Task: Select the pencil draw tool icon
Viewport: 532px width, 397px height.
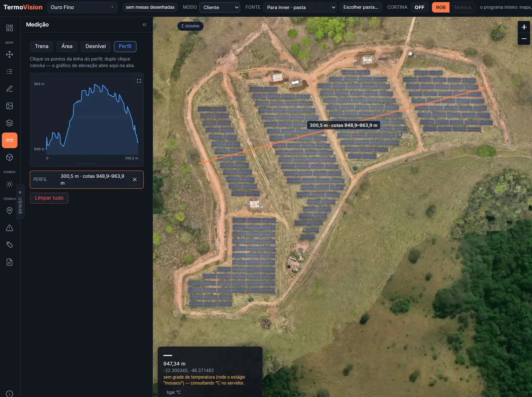Action: tap(9, 89)
